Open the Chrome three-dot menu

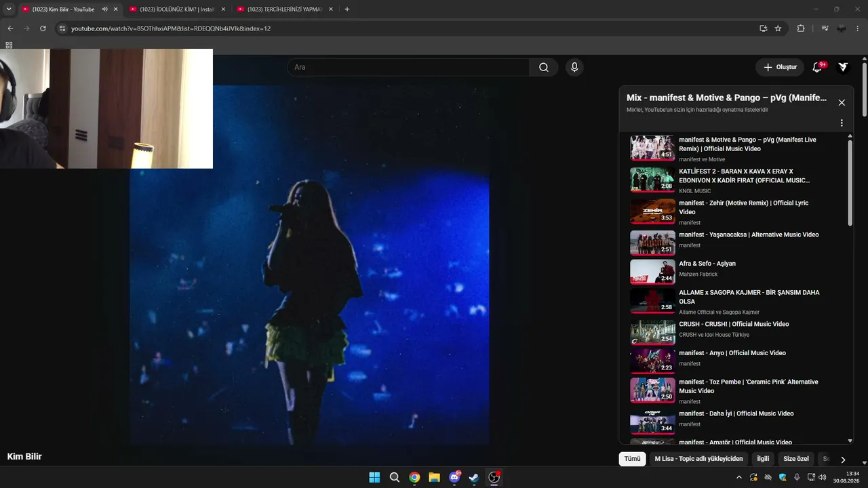859,28
